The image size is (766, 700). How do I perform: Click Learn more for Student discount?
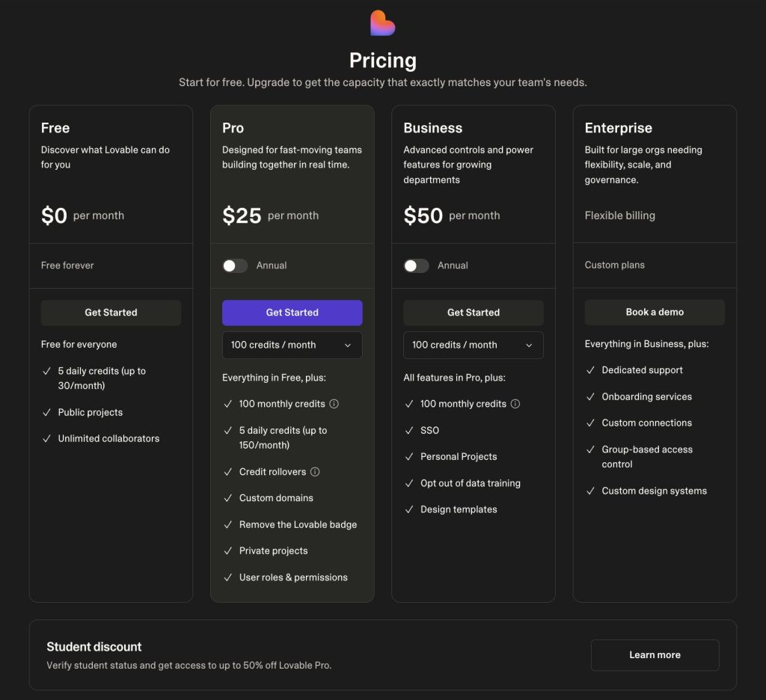[x=655, y=655]
